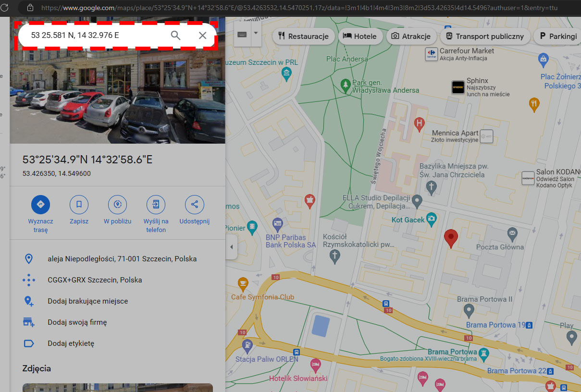
Task: Click the Plac Żołnierza Polskiego shopping marker
Action: pyautogui.click(x=544, y=61)
